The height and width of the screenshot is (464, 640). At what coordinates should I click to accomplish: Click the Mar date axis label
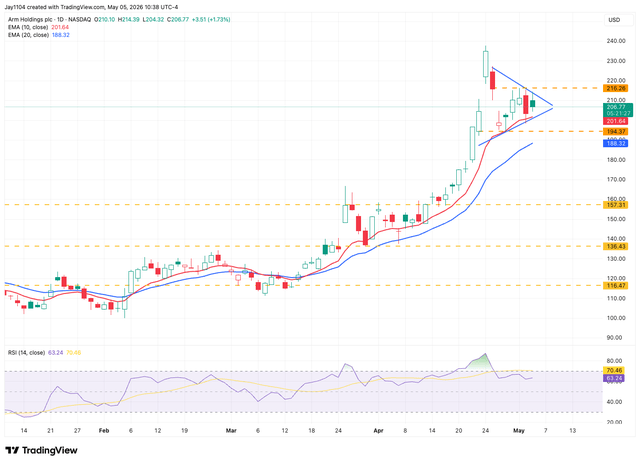coord(231,431)
